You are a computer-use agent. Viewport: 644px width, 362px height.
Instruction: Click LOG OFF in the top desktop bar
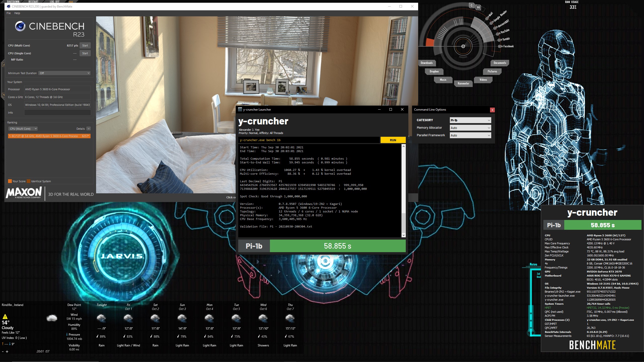[x=55, y=2]
